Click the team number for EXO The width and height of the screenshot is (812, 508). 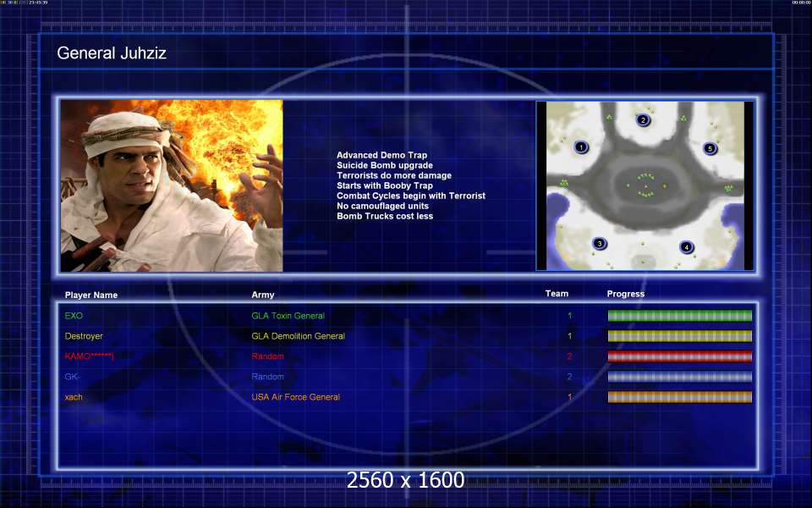(569, 316)
